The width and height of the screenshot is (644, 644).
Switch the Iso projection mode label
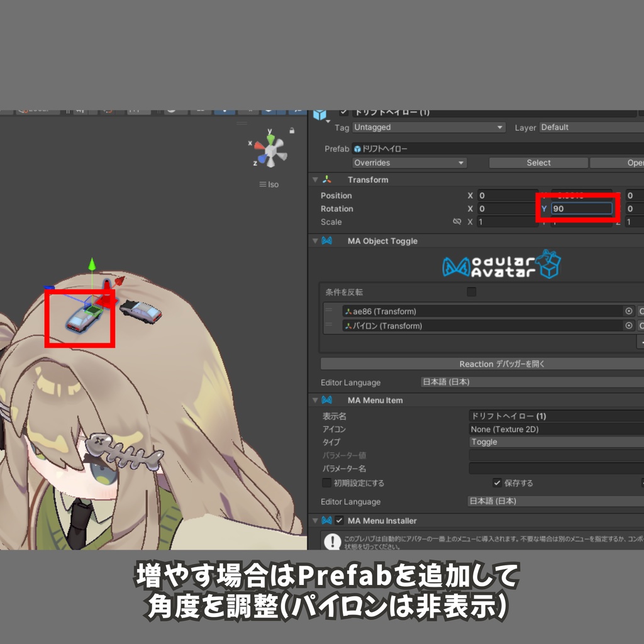pos(269,184)
